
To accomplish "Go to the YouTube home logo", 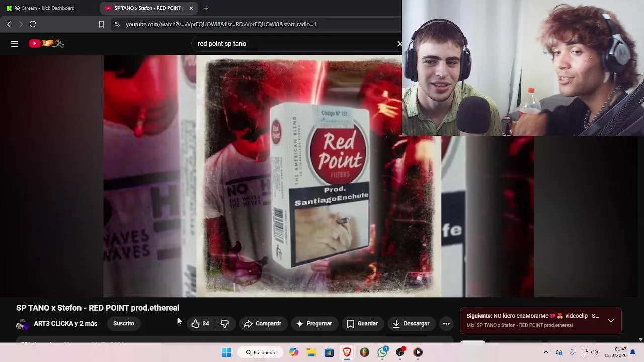I will pos(46,44).
